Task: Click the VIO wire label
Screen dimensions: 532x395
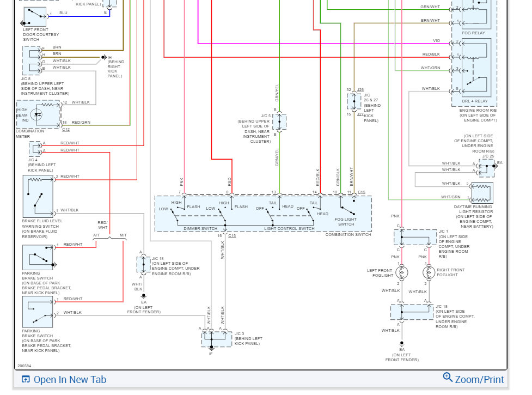Action: click(436, 40)
